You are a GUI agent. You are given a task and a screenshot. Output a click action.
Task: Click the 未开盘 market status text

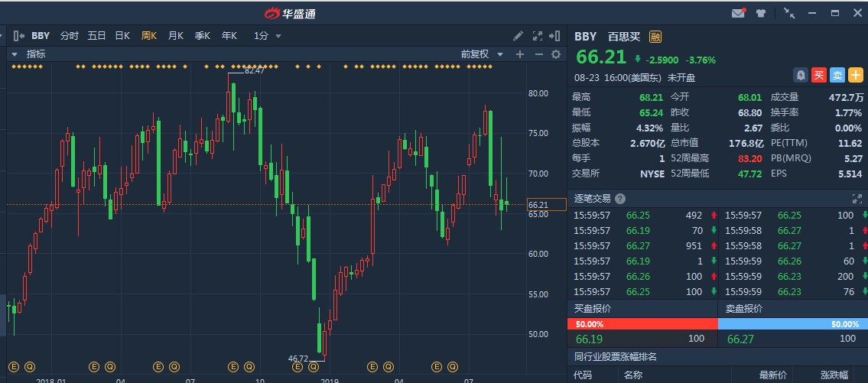(681, 78)
